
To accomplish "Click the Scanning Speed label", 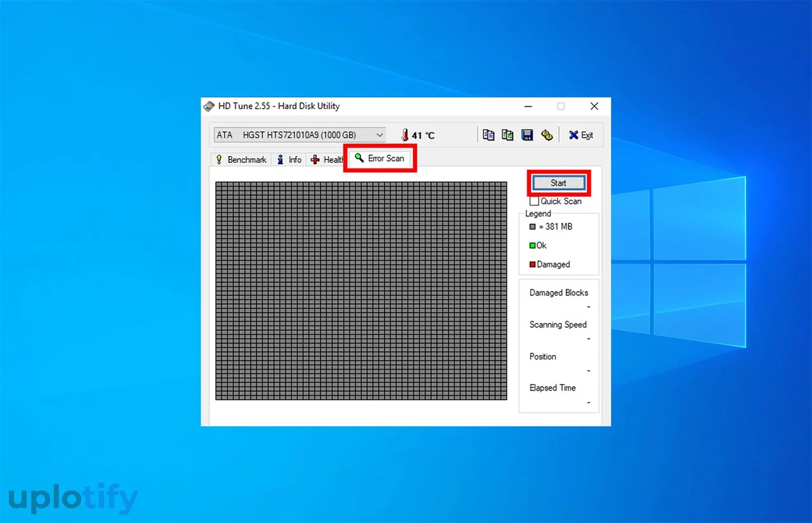I will tap(558, 325).
